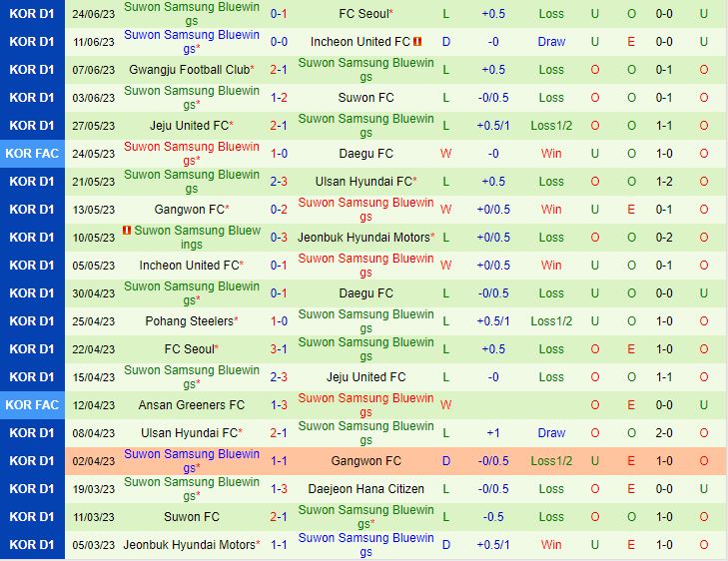The height and width of the screenshot is (561, 728).
Task: Click Gangwon FC home team on 13/05/23
Action: (x=190, y=210)
